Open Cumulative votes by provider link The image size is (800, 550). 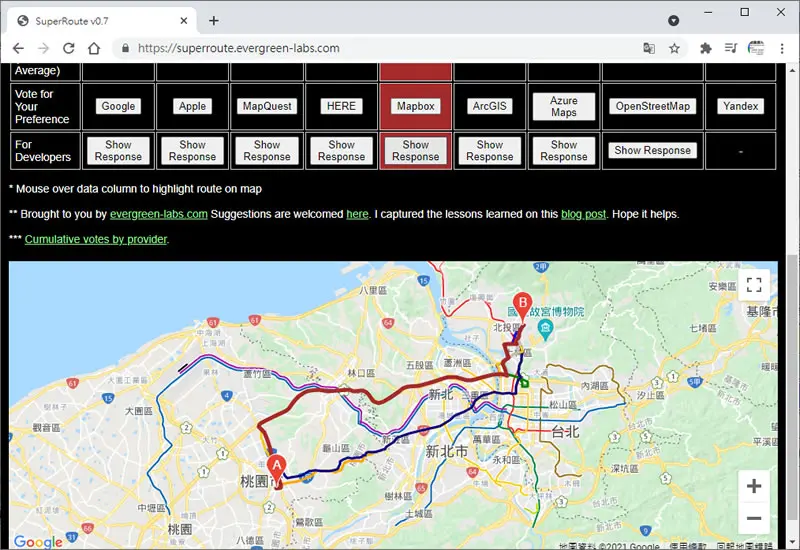[x=96, y=239]
